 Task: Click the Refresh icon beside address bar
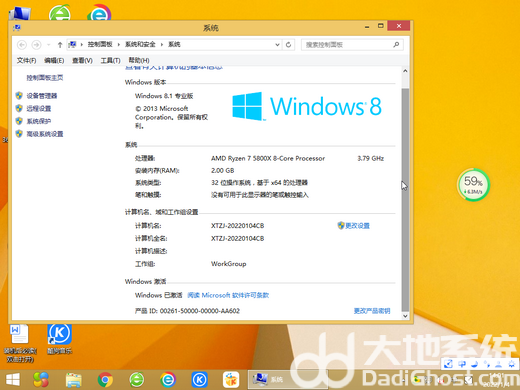(x=289, y=44)
